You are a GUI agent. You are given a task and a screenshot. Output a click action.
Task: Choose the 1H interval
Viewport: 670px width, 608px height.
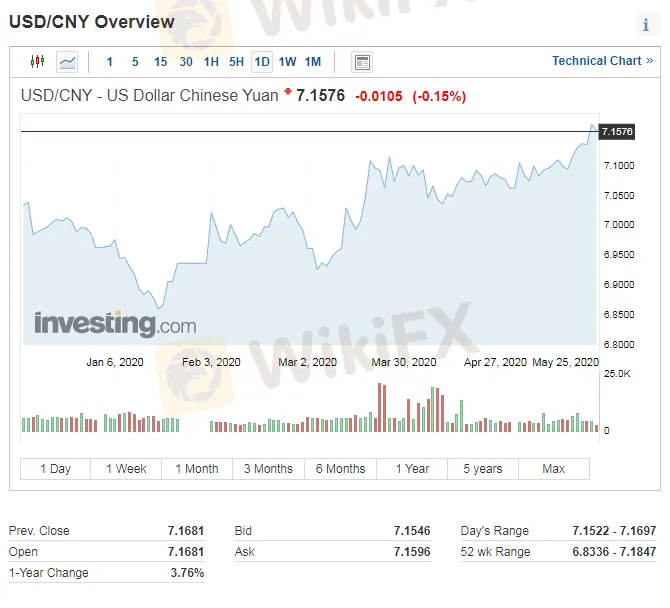(211, 62)
